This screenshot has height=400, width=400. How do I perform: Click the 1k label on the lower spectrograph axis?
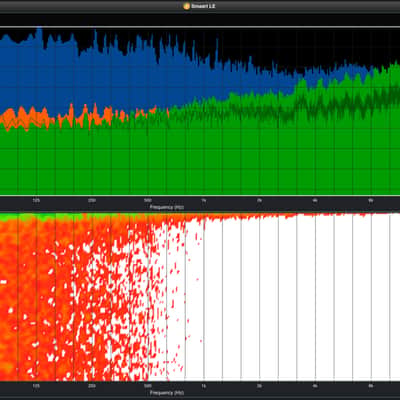[x=204, y=386]
